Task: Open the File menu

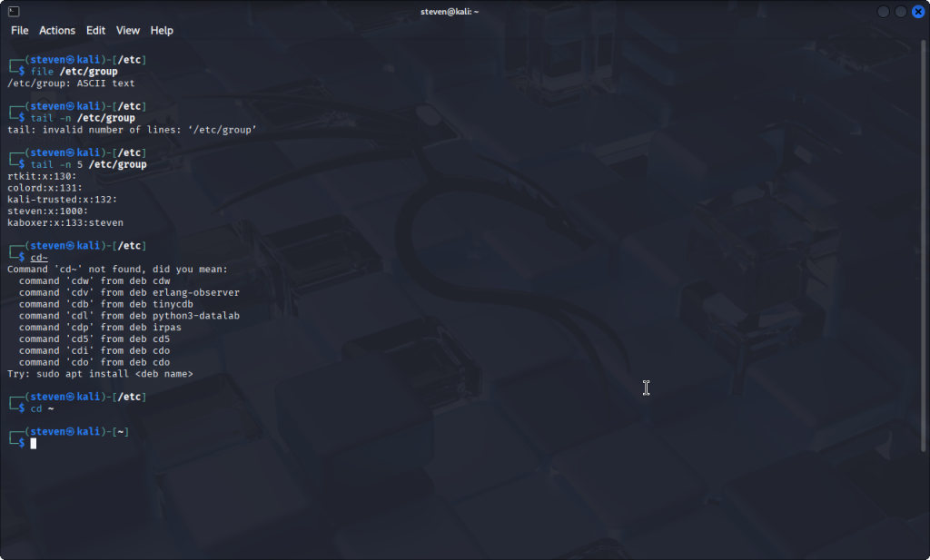Action: 19,30
